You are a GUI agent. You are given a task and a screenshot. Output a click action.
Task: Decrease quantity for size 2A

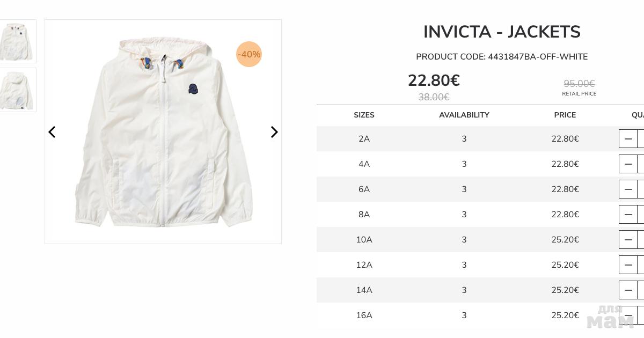pyautogui.click(x=628, y=139)
